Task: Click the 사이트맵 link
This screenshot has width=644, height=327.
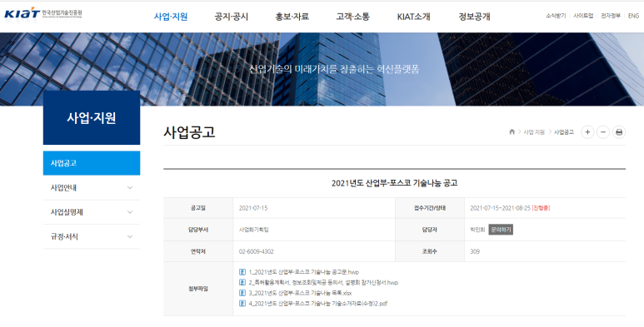Action: tap(583, 16)
